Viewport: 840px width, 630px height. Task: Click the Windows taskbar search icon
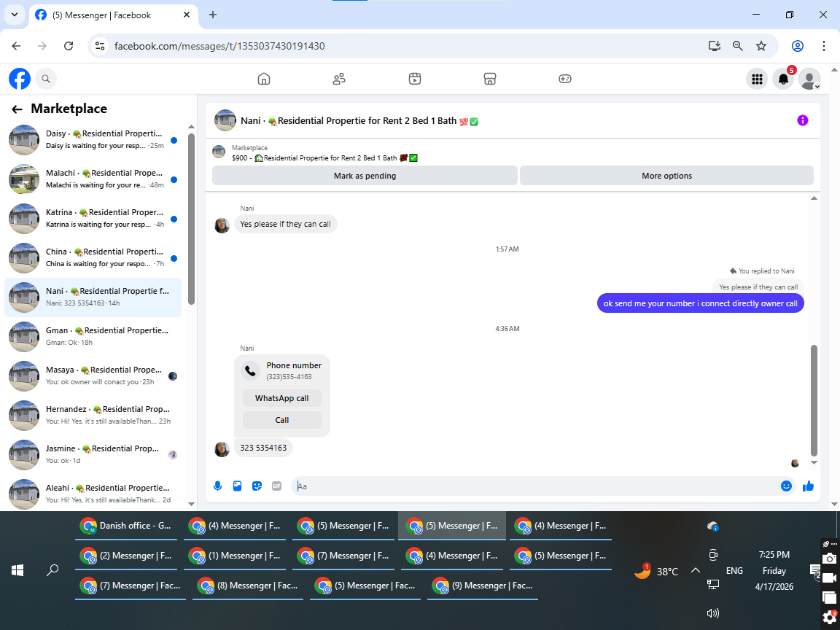pos(52,570)
